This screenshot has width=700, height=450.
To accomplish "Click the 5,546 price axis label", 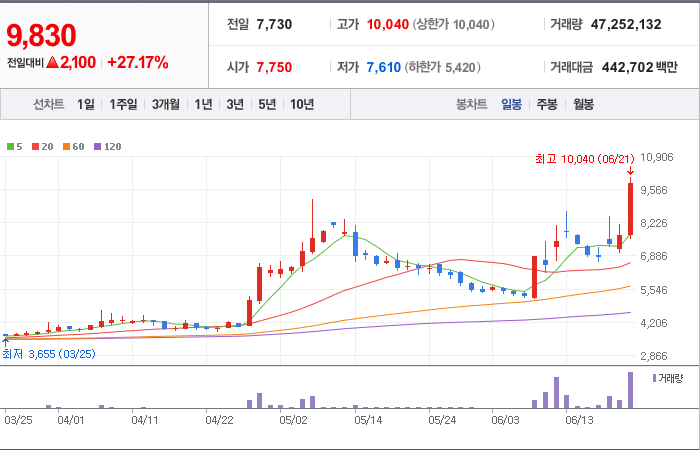I will pos(654,290).
